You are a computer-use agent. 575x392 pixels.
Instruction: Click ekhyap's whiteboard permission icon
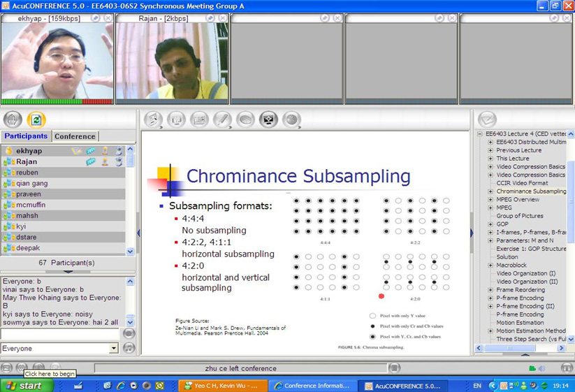[77, 151]
